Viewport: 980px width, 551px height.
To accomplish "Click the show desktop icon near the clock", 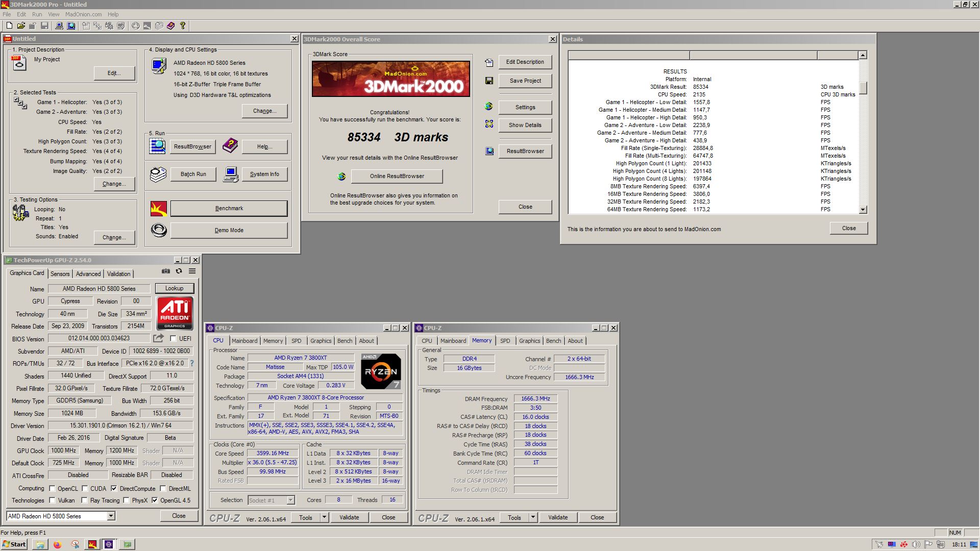I will [974, 544].
